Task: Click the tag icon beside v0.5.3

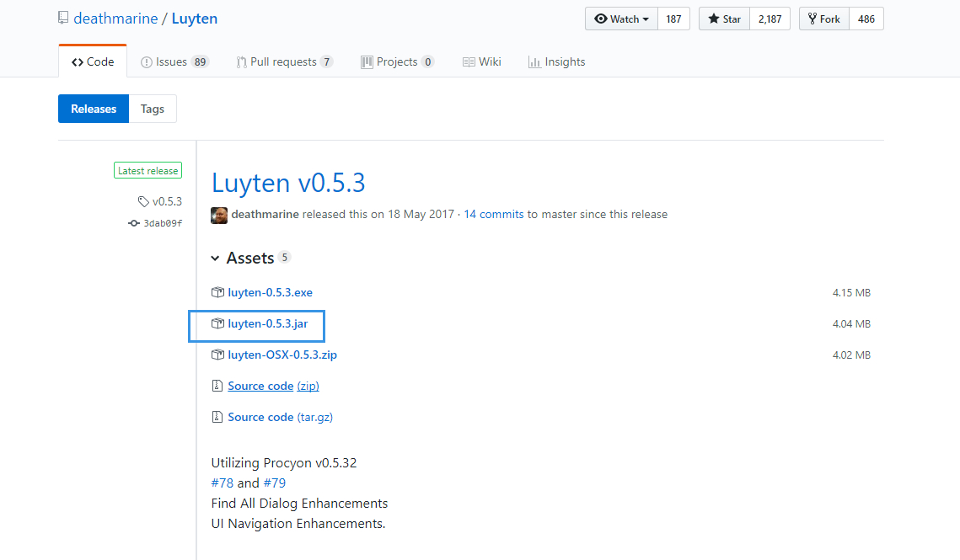Action: [143, 201]
